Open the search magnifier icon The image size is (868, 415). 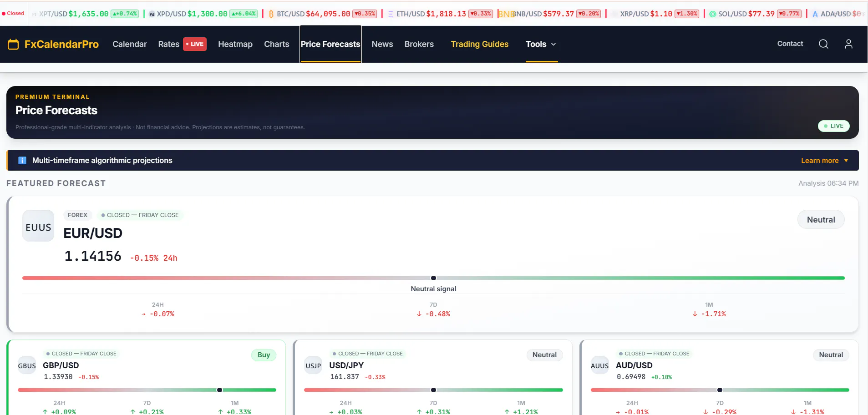[x=823, y=44]
